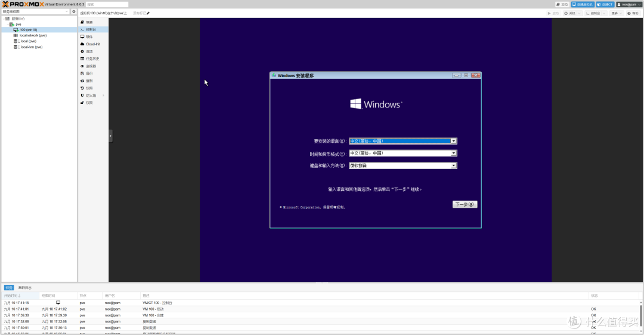This screenshot has height=335, width=644.
Task: Click the Help question mark button
Action: (x=633, y=13)
